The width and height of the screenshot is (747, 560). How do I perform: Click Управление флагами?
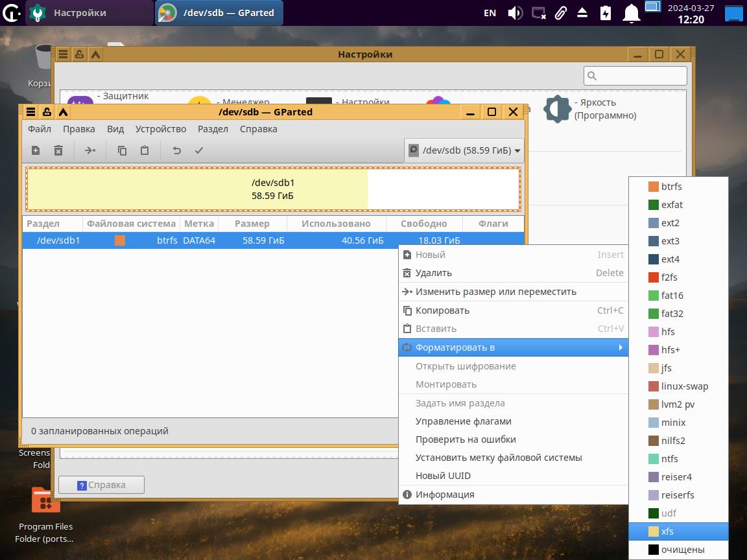click(x=513, y=421)
